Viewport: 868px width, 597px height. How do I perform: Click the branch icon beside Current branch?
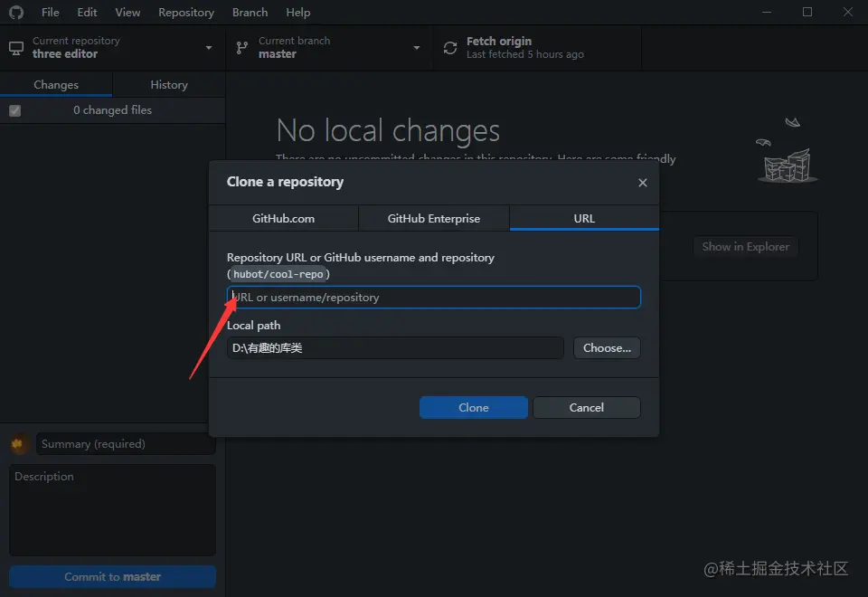(242, 48)
